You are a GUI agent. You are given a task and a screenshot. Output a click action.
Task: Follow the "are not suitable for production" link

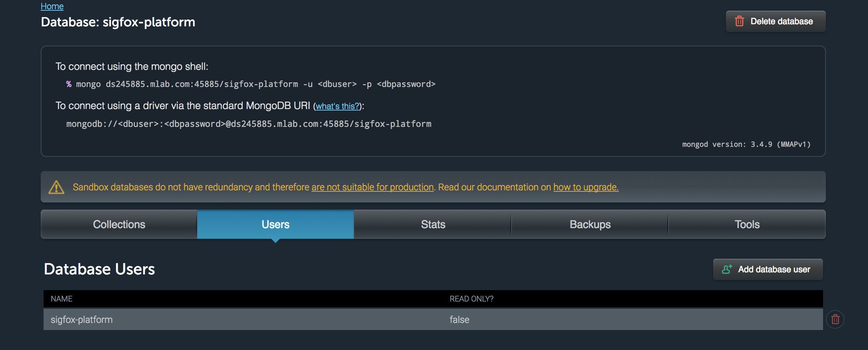pos(373,187)
